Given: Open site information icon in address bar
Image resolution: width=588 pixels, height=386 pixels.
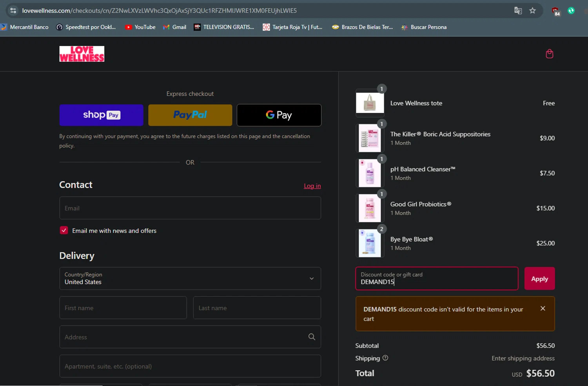Looking at the screenshot, I should pos(13,11).
